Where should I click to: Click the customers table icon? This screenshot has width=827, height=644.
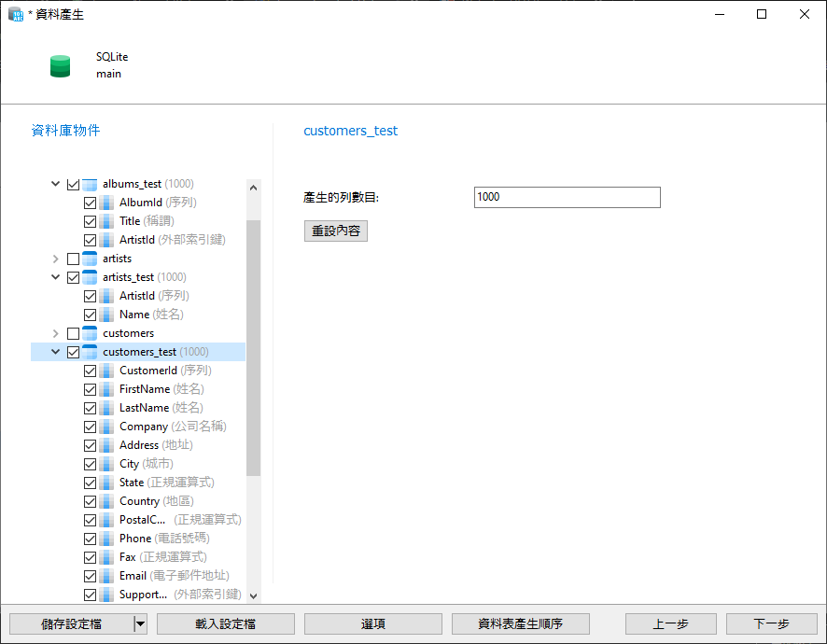pyautogui.click(x=90, y=333)
